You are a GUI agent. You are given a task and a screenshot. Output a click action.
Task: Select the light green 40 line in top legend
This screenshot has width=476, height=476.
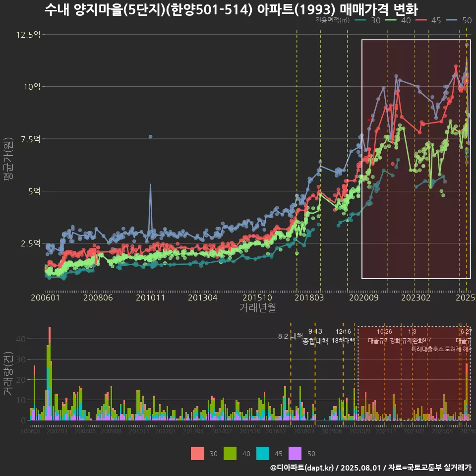click(391, 20)
